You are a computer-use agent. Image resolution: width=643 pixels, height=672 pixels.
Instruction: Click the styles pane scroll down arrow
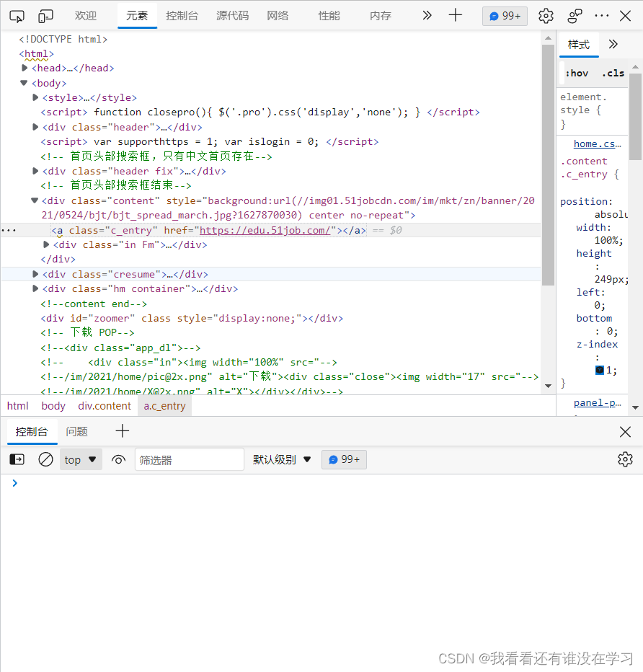tap(635, 407)
